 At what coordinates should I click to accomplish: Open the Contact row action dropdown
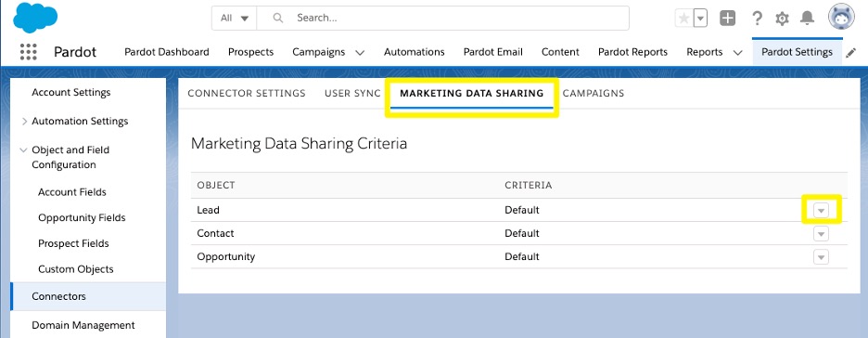click(x=821, y=233)
